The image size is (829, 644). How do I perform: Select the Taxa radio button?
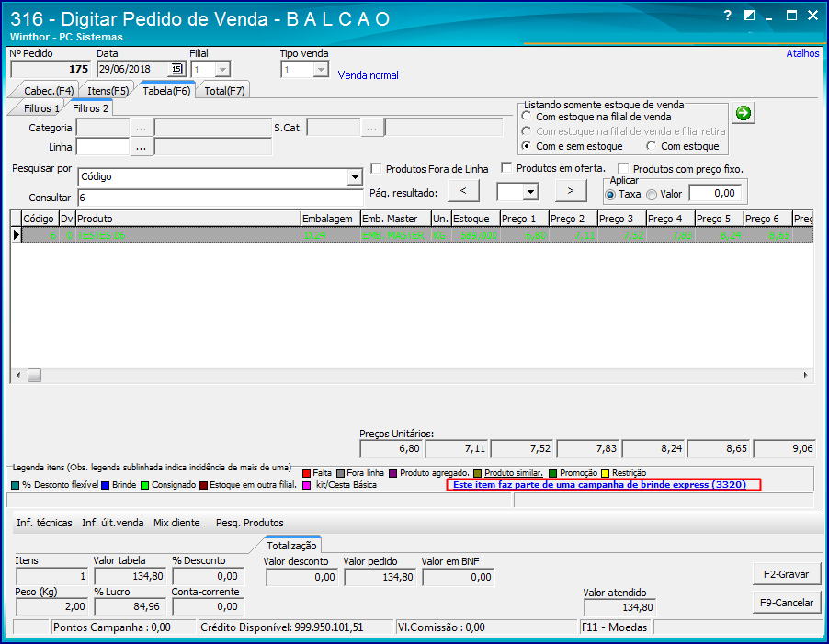click(x=610, y=195)
